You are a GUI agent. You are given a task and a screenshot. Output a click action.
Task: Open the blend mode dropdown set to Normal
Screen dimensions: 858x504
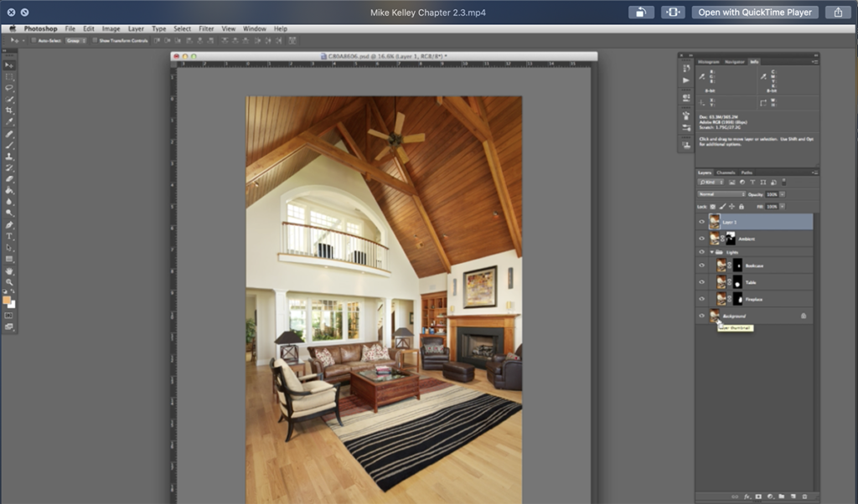(x=721, y=194)
